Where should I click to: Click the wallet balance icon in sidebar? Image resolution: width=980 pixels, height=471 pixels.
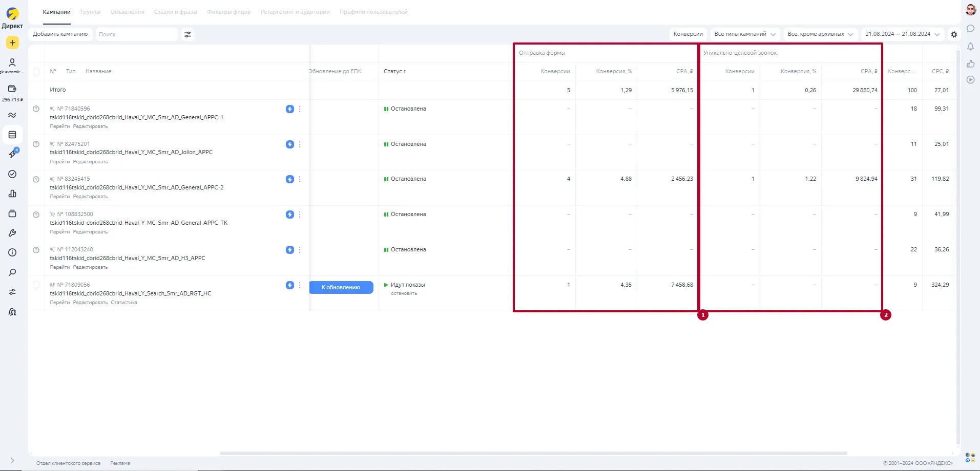(x=12, y=89)
